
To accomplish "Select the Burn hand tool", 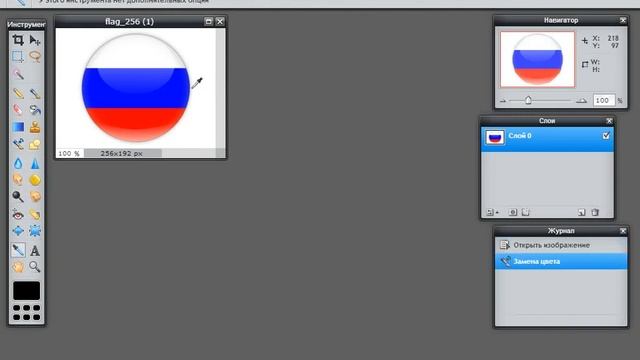I will point(35,196).
